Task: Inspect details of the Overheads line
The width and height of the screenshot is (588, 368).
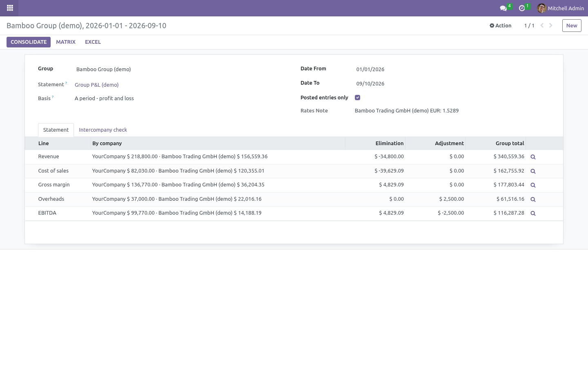Action: coord(533,200)
